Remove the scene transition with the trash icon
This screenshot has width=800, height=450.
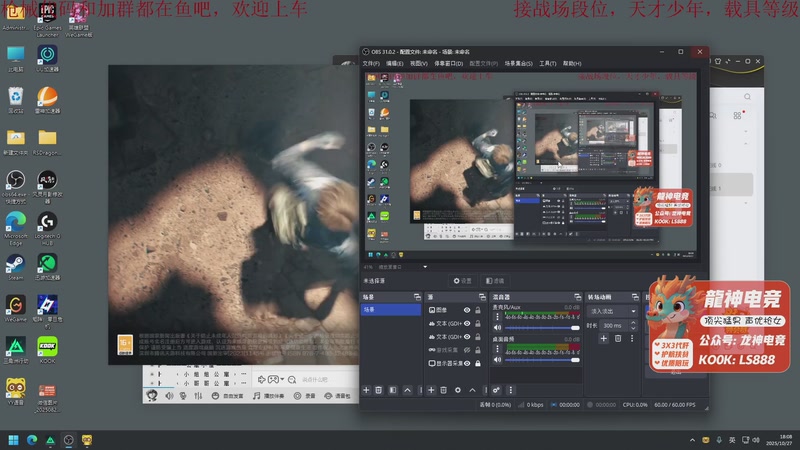618,338
